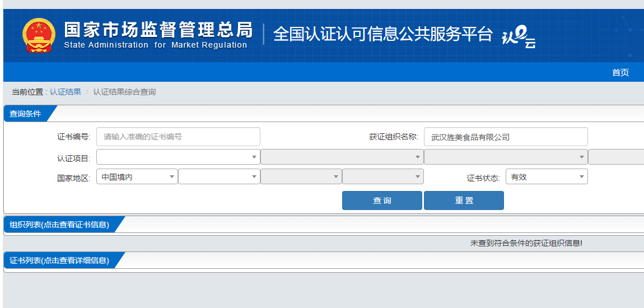Click 认证结果综合查询 breadcrumb text
644x308 pixels.
(x=124, y=92)
